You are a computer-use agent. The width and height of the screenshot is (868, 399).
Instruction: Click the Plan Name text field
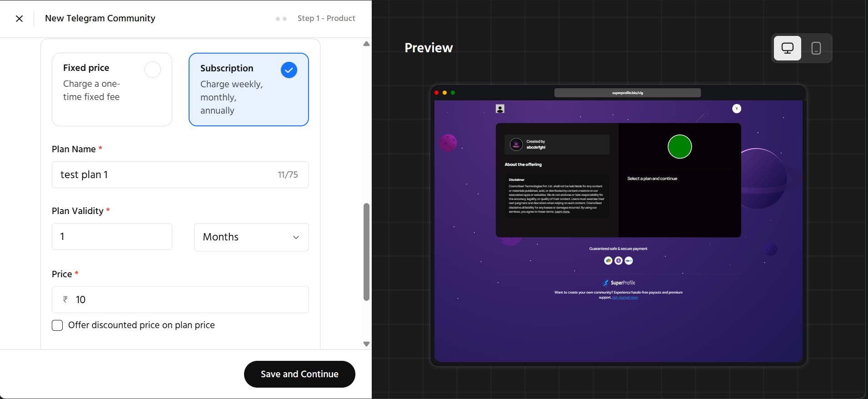coord(166,175)
